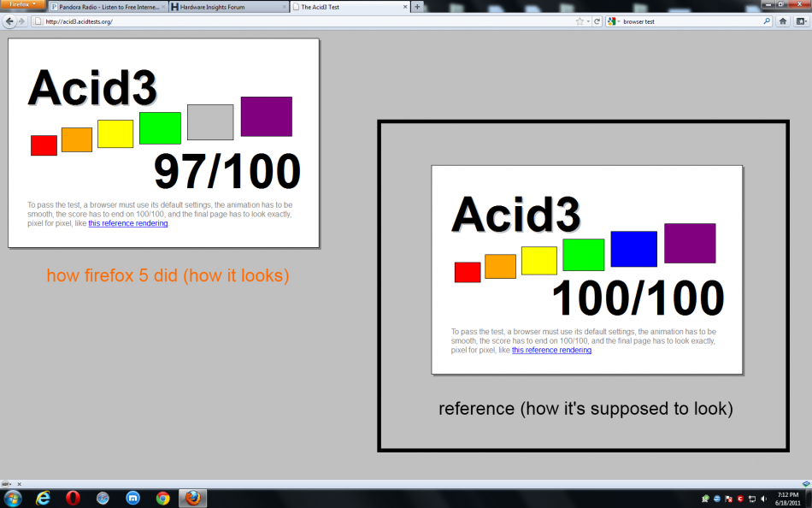The image size is (812, 508).
Task: Click the 'this reference rendering' link at left
Action: pyautogui.click(x=127, y=223)
